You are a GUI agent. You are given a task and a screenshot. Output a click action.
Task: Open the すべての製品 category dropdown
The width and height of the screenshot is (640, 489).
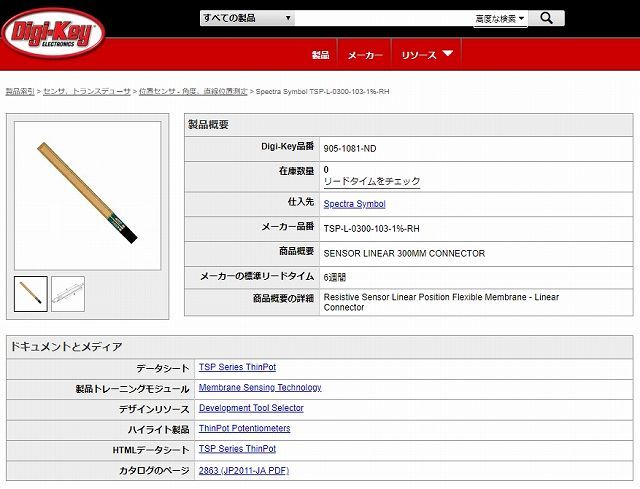pyautogui.click(x=247, y=18)
